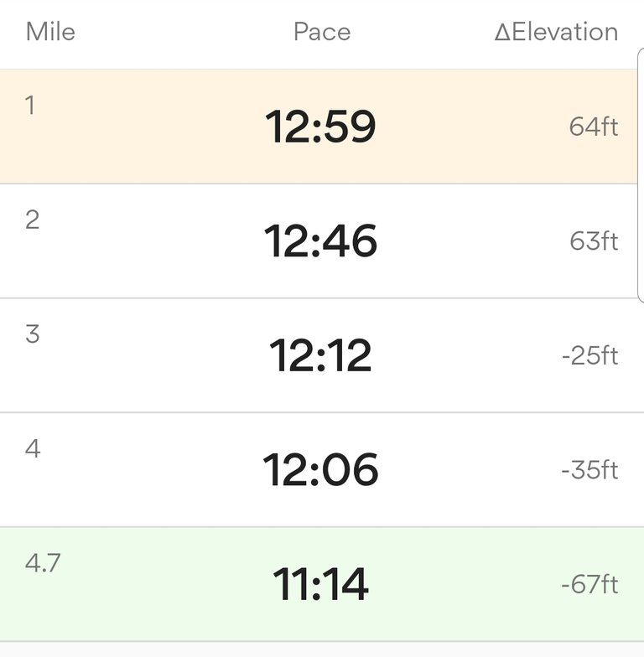Select the 12:59 pace value

point(320,127)
